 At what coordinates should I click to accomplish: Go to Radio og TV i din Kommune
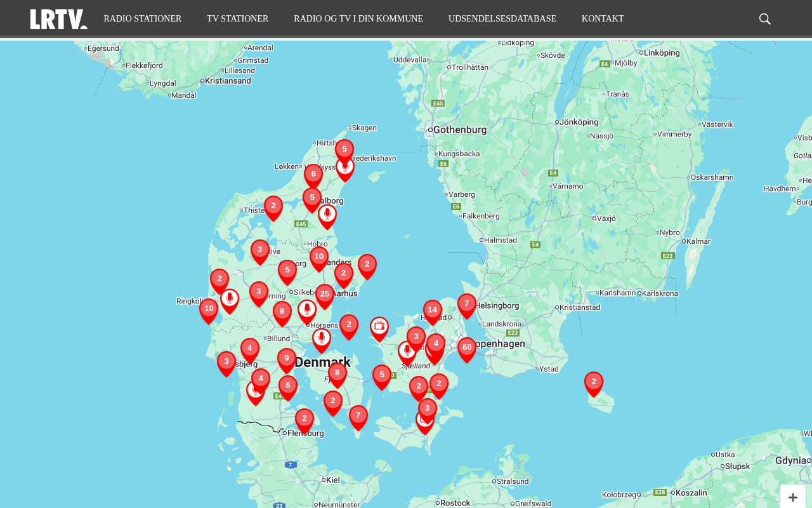point(358,19)
